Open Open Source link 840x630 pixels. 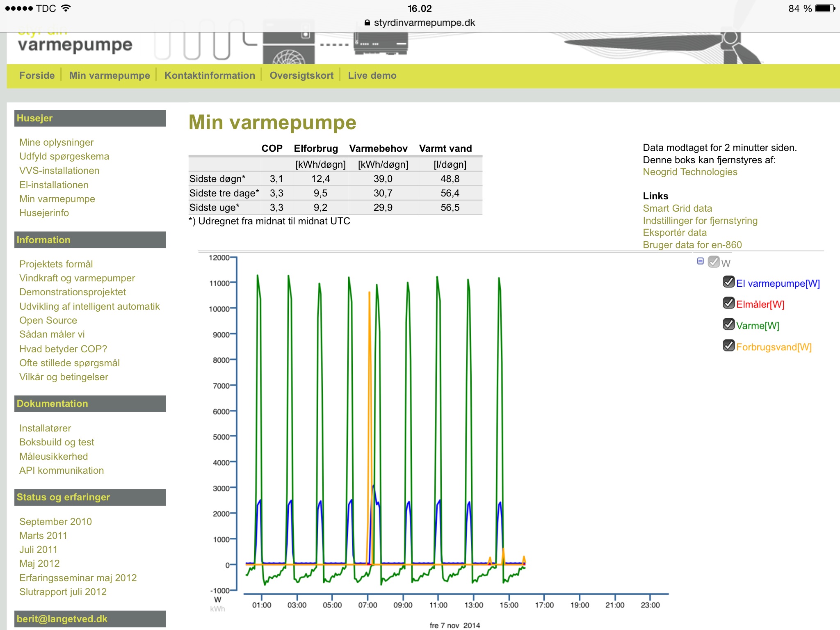click(x=48, y=320)
